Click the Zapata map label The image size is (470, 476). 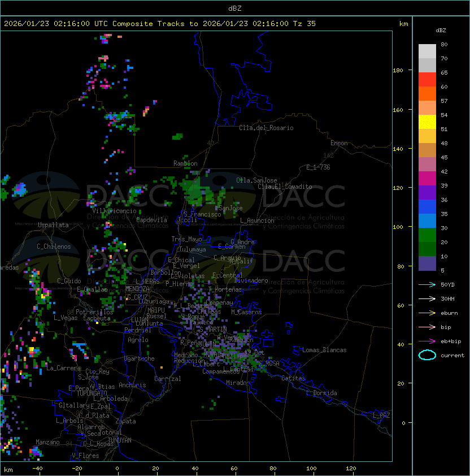tap(125, 421)
